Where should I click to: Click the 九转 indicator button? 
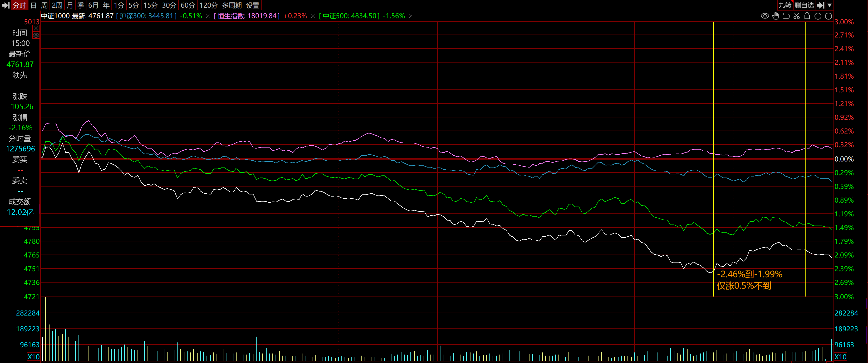(785, 5)
